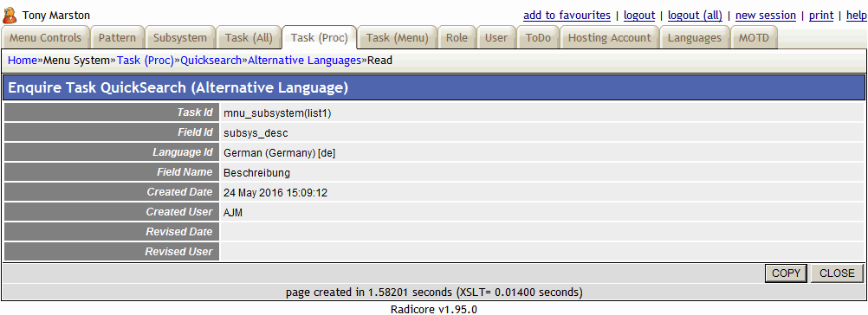Viewport: 868px width, 315px height.
Task: Click the CLOSE button
Action: pos(837,273)
